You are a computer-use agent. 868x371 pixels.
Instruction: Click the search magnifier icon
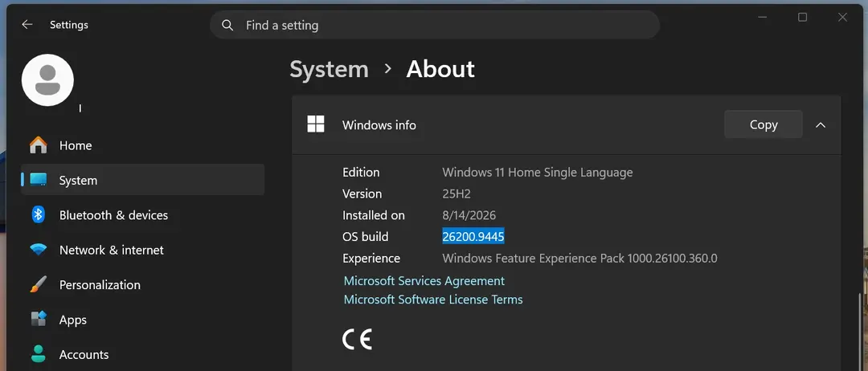(227, 25)
